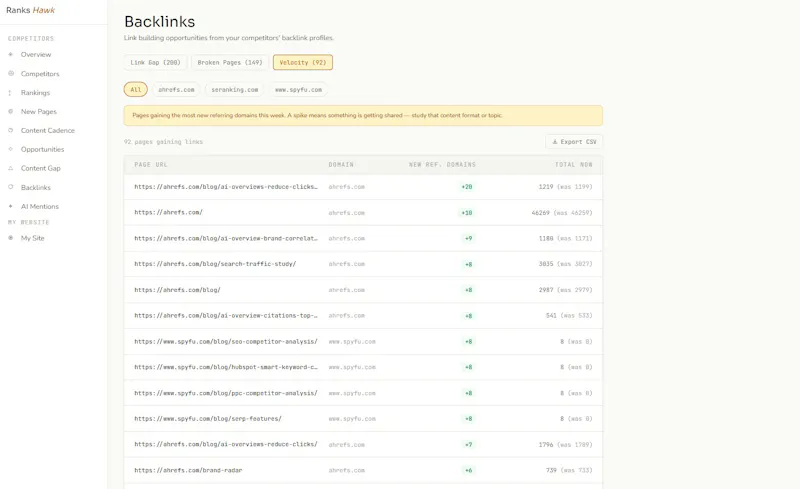The width and height of the screenshot is (800, 489).
Task: Click total 46269 (was 46259)
Action: click(x=562, y=213)
